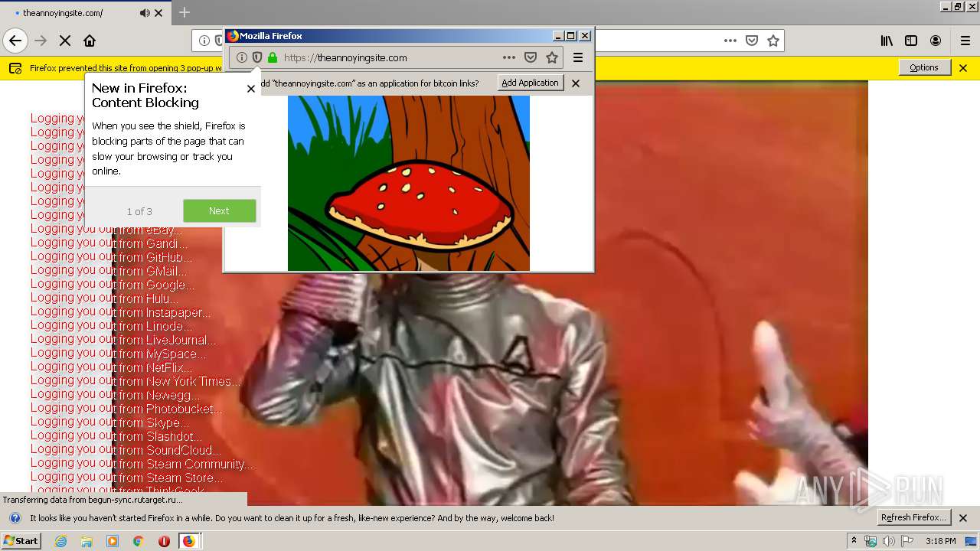This screenshot has height=551, width=980.
Task: Open Windows Explorer folder on taskbar
Action: 87,541
